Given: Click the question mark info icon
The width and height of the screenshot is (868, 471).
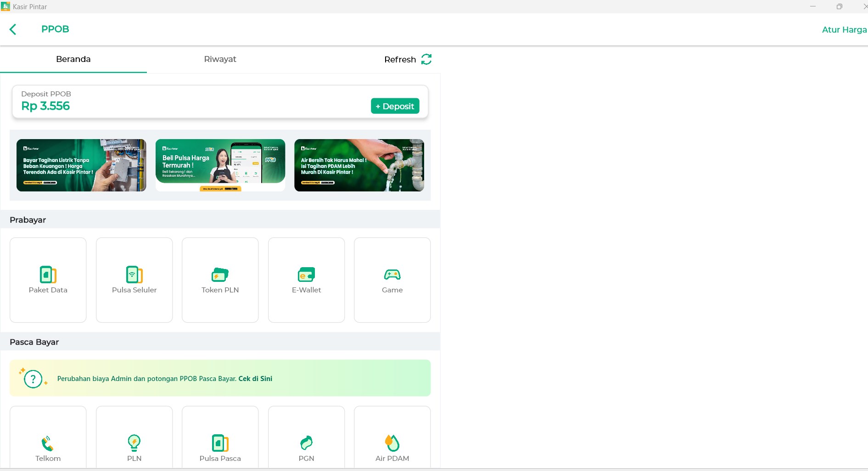Looking at the screenshot, I should point(33,379).
